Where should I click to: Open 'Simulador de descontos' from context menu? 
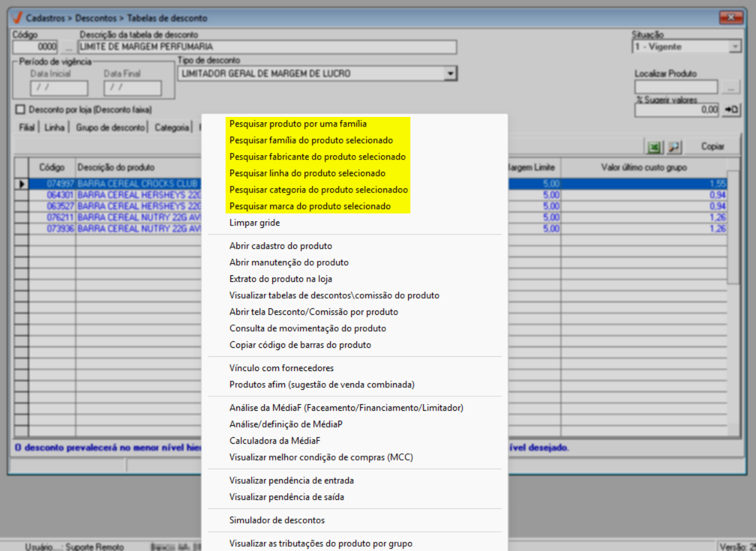(277, 520)
